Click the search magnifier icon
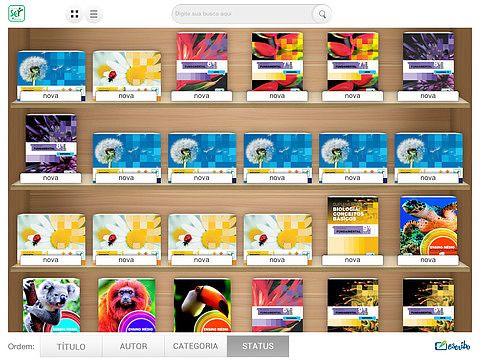 click(322, 14)
